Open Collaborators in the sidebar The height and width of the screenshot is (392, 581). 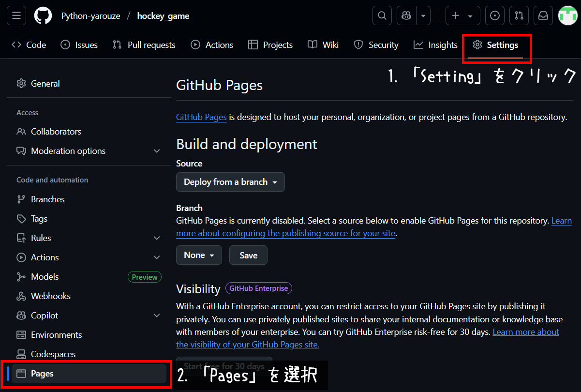click(89, 132)
